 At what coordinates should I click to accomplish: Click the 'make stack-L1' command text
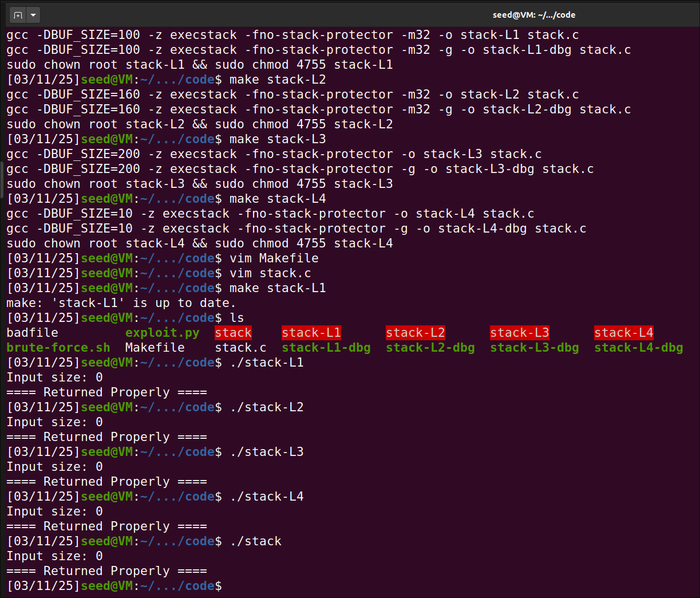(278, 288)
